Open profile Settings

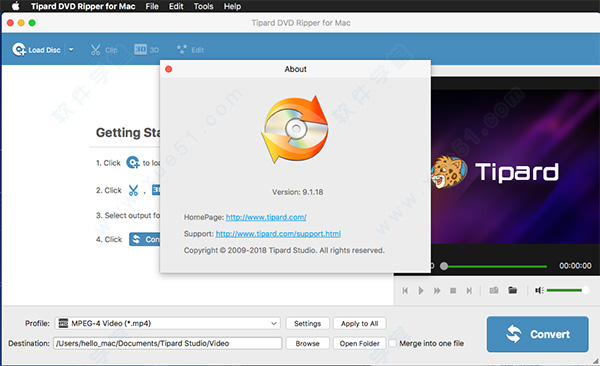tap(307, 324)
